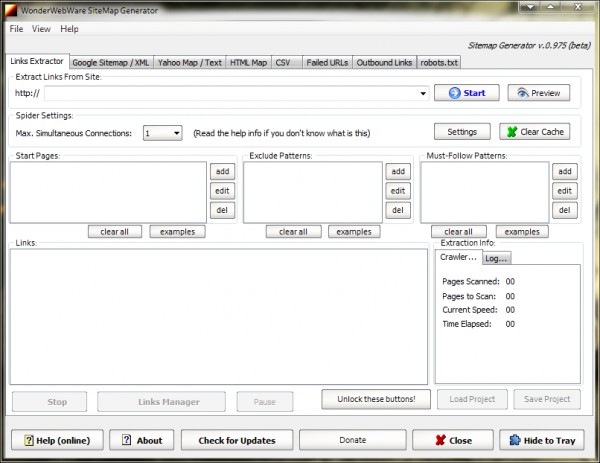Viewport: 600px width, 463px height.
Task: Add a new Must-Follow Patterns entry
Action: pos(565,171)
